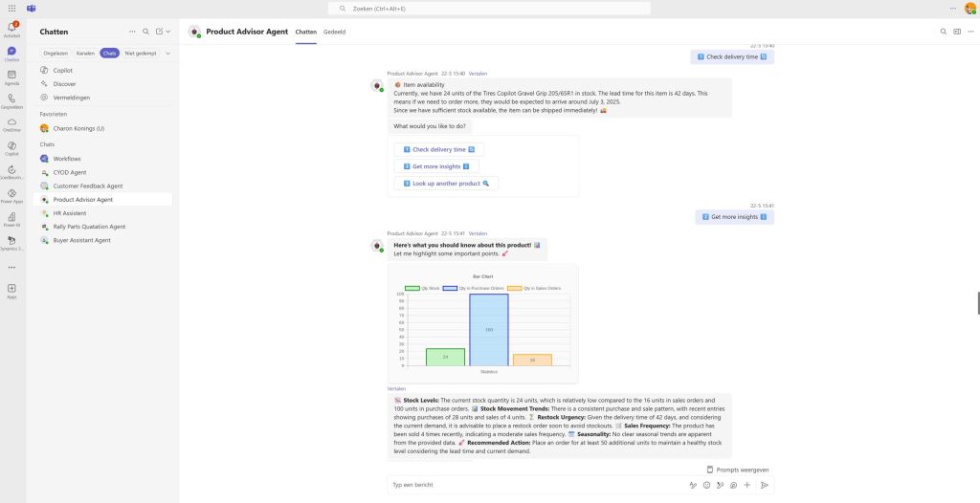Viewport: 980px width, 503px height.
Task: Open chat in a new window icon
Action: point(957,32)
